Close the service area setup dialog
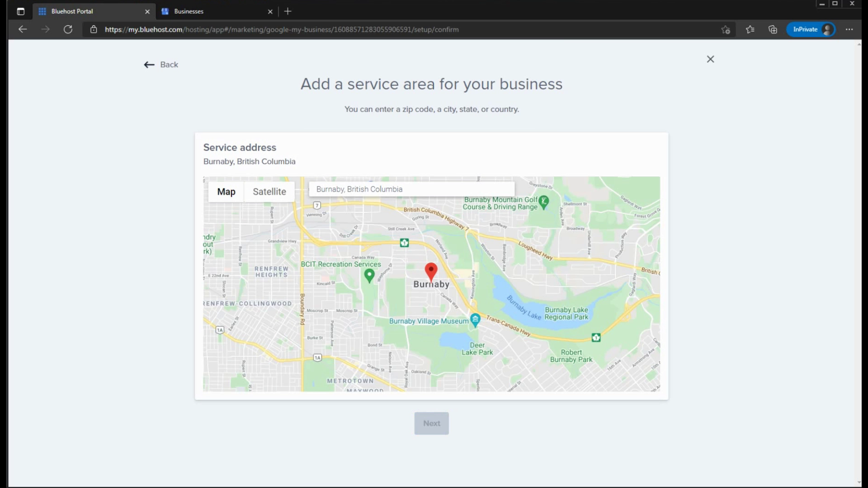868x488 pixels. 710,59
